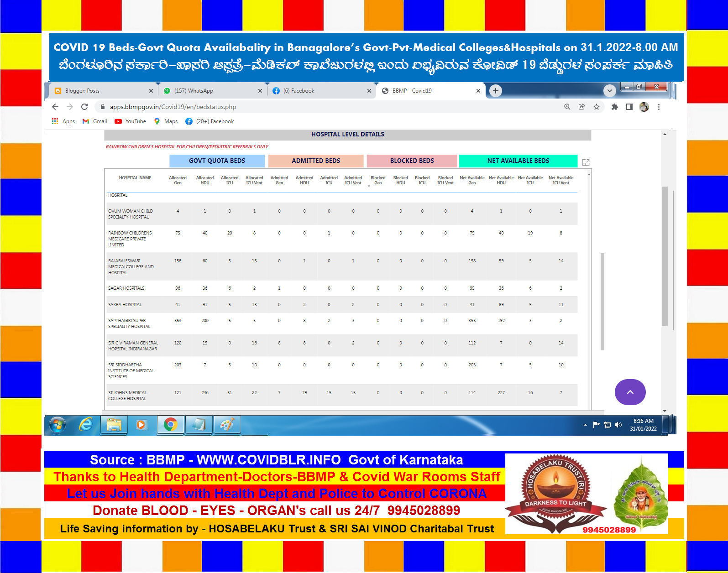Sort by Allocated Gen column
Viewport: 728px width, 573px height.
(x=178, y=180)
